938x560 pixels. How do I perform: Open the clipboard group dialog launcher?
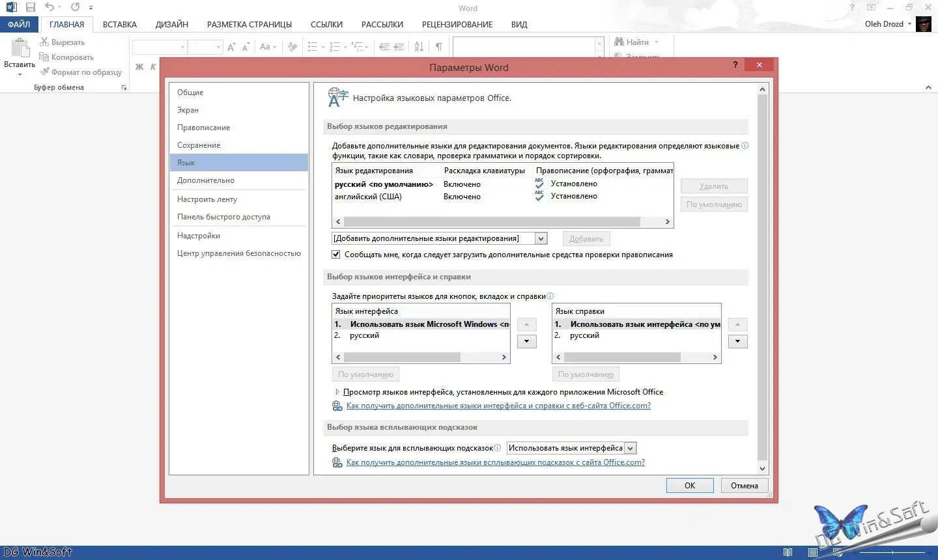click(x=124, y=87)
